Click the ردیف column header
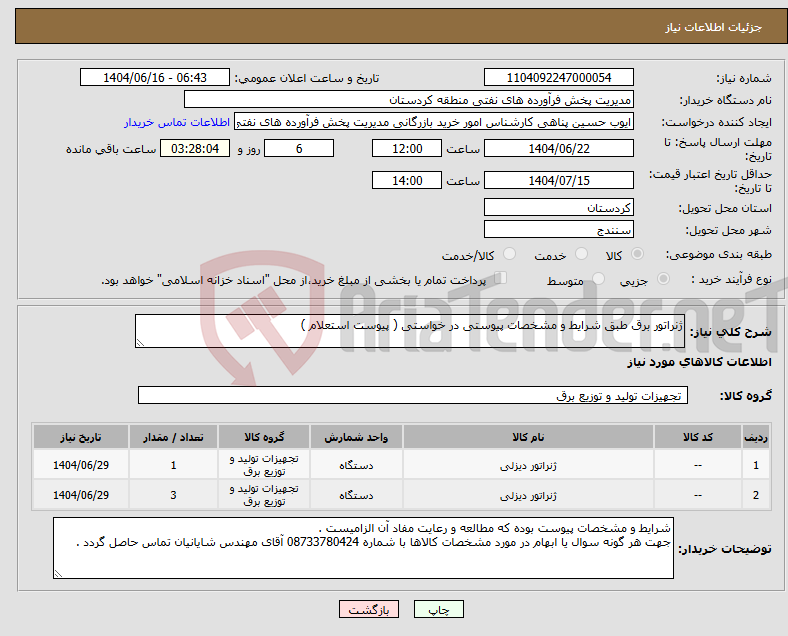Image resolution: width=788 pixels, height=636 pixels. pyautogui.click(x=756, y=437)
